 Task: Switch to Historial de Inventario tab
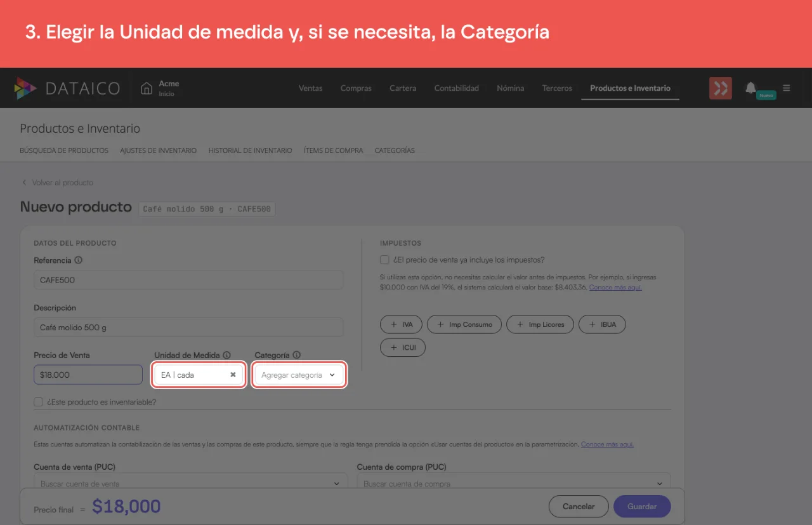251,151
